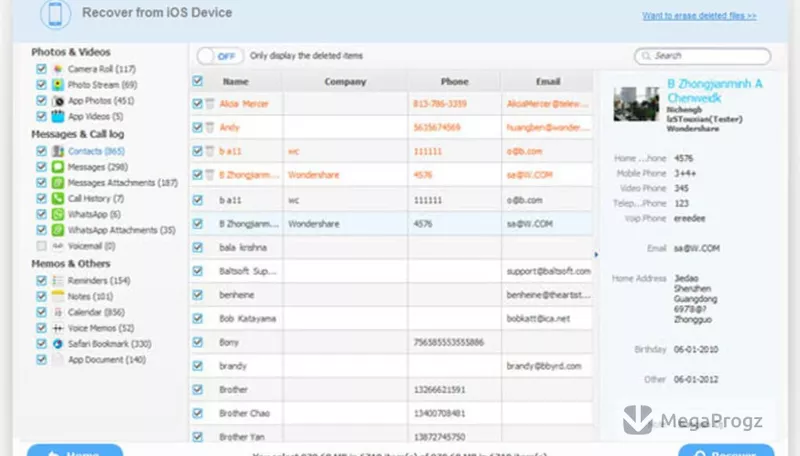Select the App Photos icon

(x=58, y=100)
